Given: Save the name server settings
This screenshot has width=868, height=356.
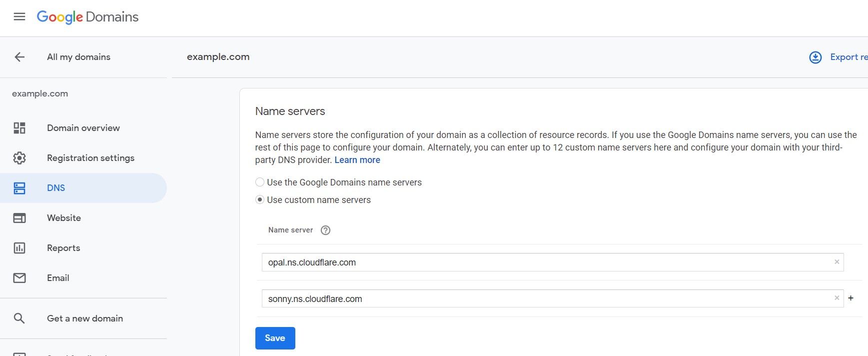Looking at the screenshot, I should [x=275, y=338].
